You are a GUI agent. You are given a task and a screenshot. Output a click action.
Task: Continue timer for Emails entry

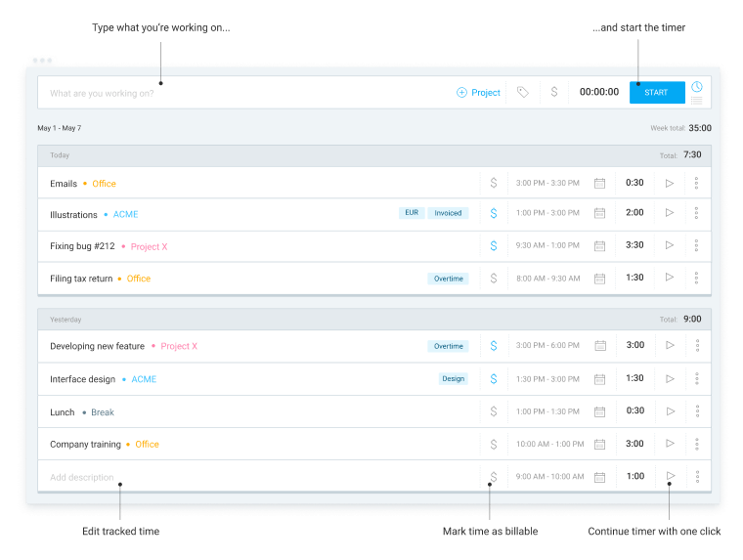[x=670, y=183]
